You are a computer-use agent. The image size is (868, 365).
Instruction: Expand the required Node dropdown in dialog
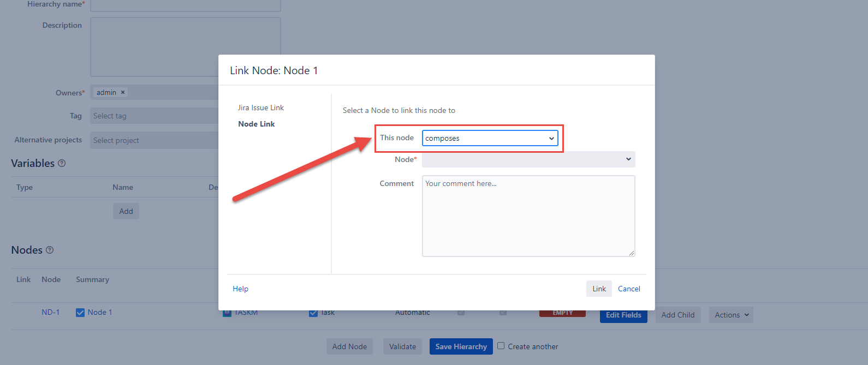click(528, 159)
